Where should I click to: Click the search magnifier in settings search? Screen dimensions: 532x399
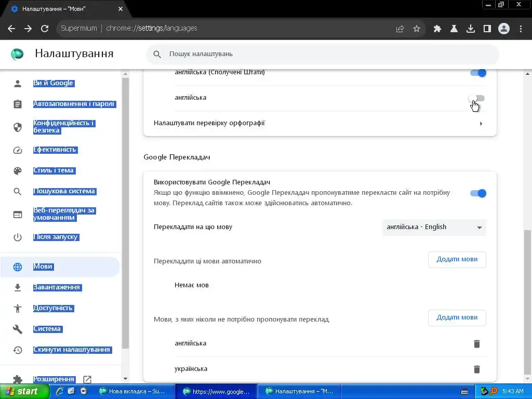pos(157,54)
